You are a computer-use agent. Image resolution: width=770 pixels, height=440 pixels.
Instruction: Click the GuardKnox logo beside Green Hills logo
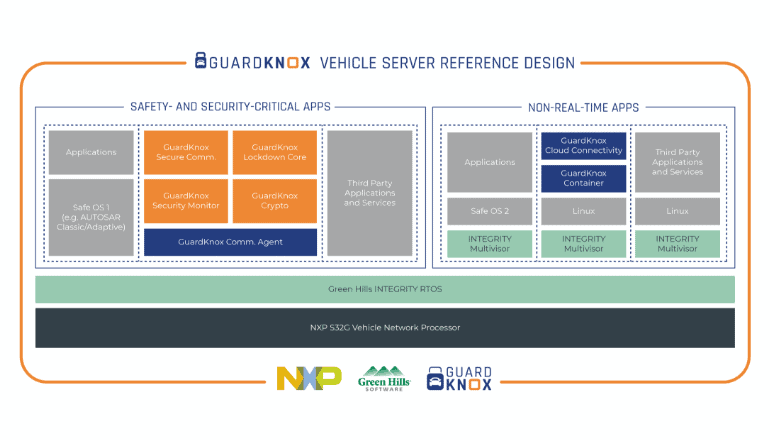pyautogui.click(x=459, y=378)
